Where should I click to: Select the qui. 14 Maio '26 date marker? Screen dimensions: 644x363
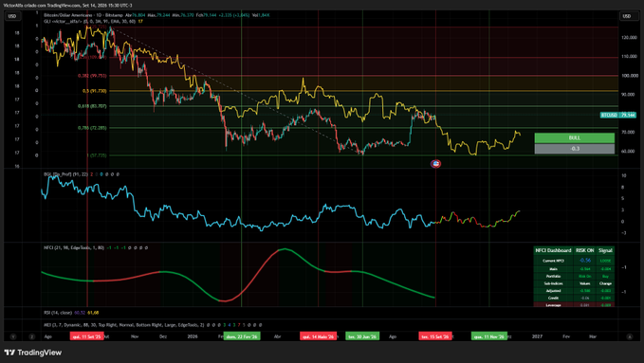click(318, 336)
